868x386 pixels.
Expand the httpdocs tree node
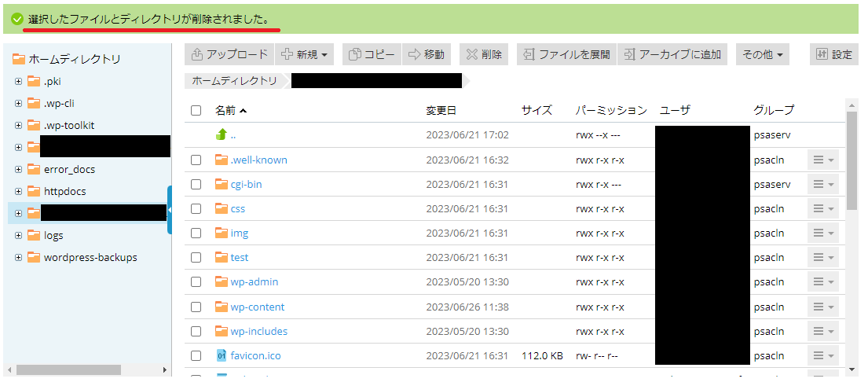pyautogui.click(x=18, y=191)
